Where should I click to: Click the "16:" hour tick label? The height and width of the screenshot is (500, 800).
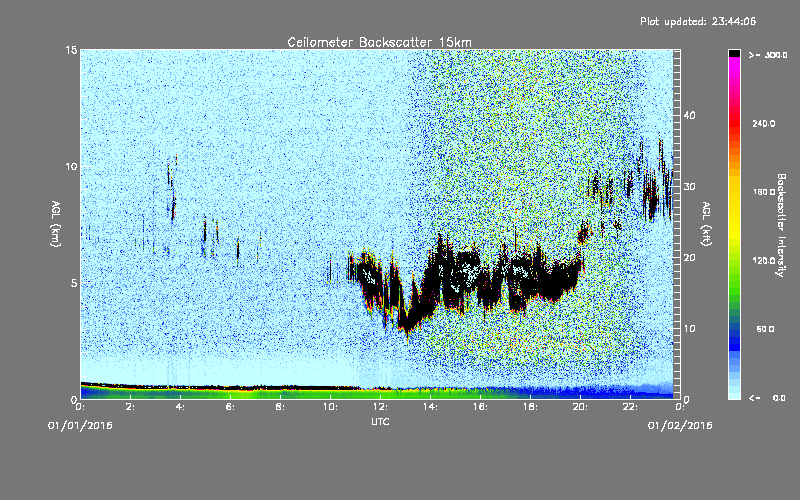pos(481,407)
